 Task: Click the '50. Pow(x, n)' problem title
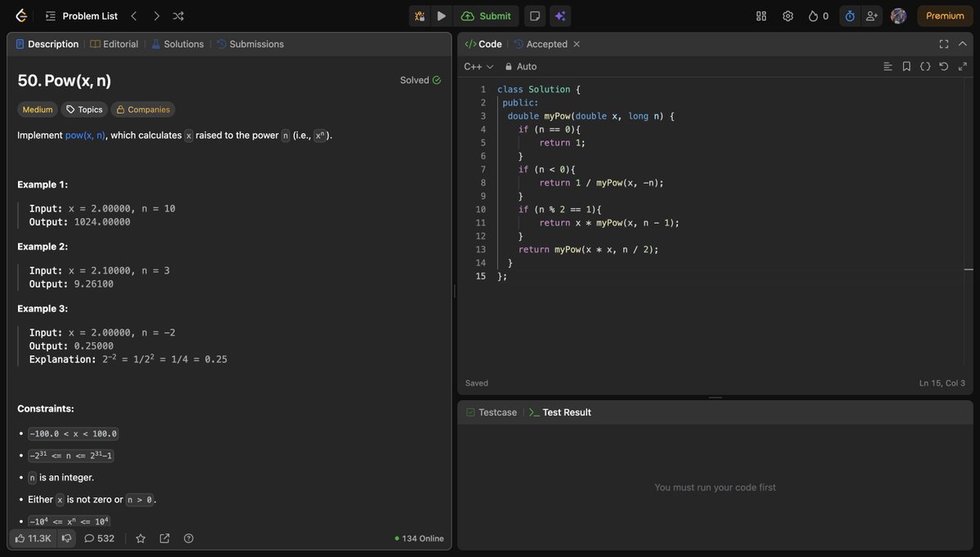[65, 80]
